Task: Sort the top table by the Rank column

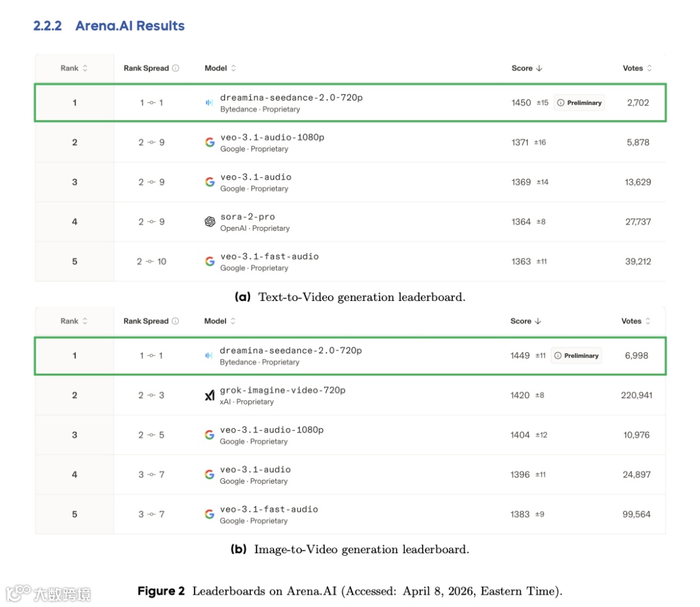Action: (85, 68)
